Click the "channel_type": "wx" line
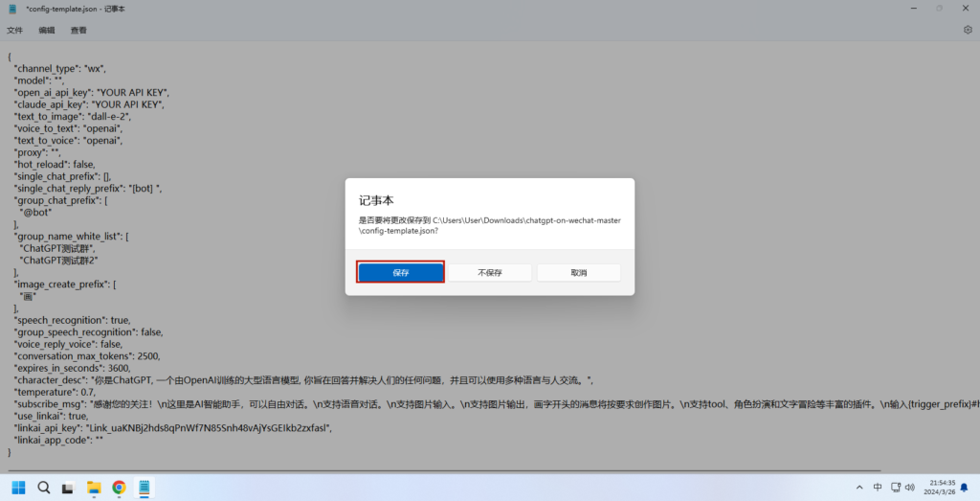 (60, 68)
